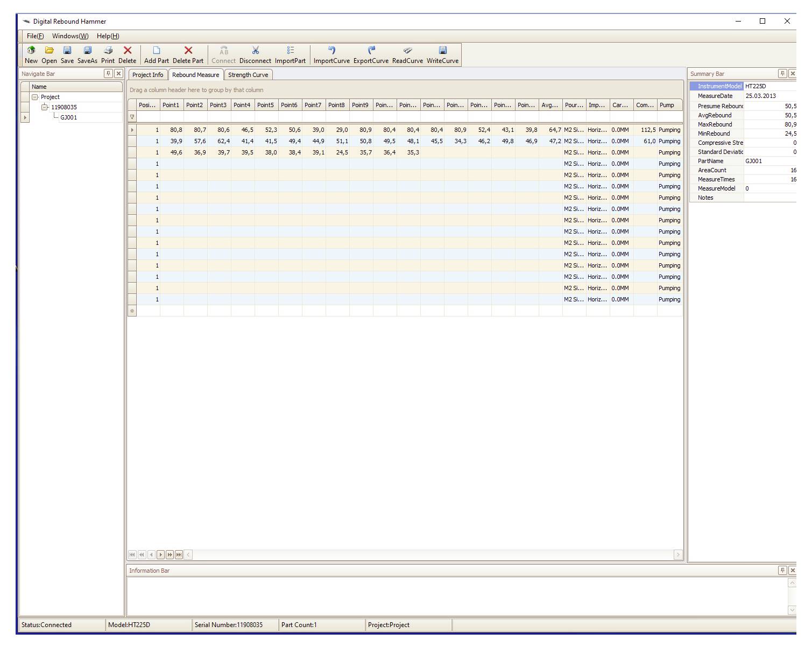Sort by the Point5 column header
812x647 pixels.
point(266,105)
